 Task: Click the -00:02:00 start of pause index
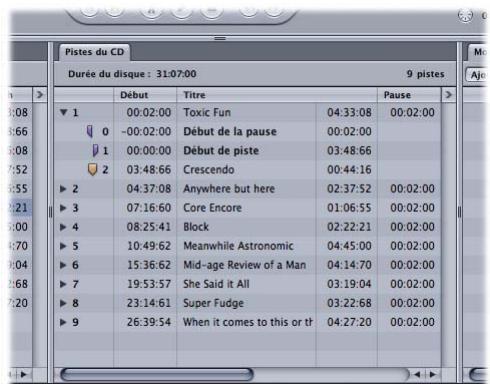pyautogui.click(x=146, y=132)
